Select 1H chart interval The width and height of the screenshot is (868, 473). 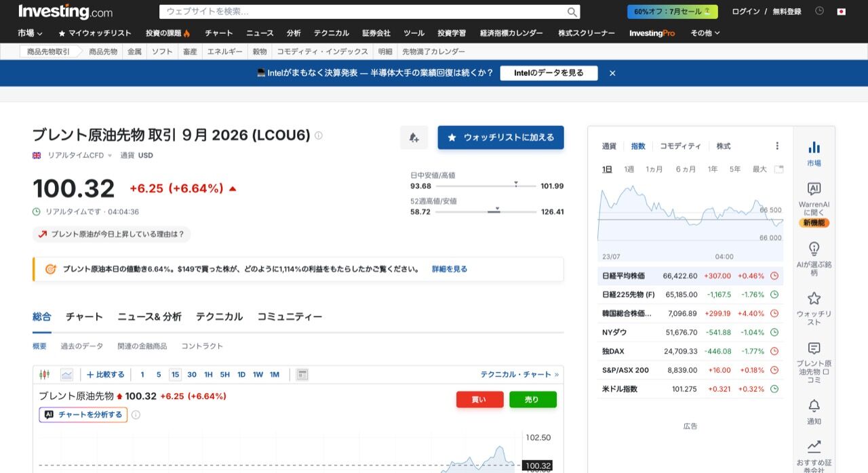208,374
